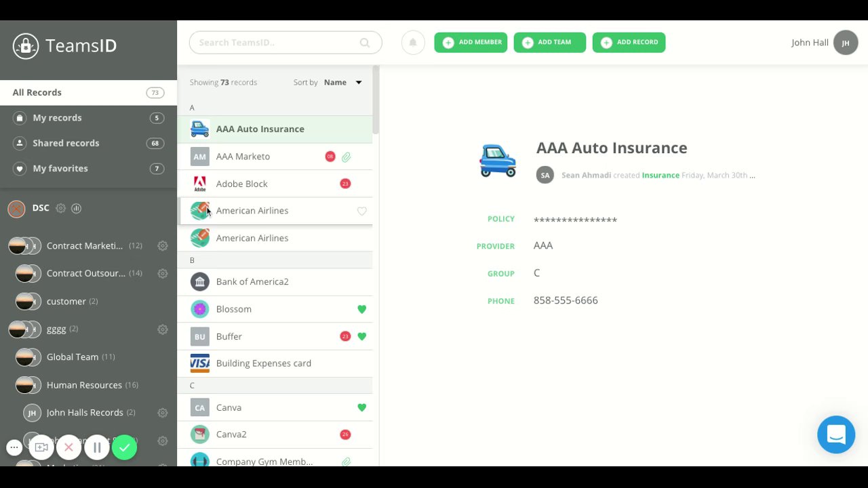Click the Search TeamsID field
The width and height of the screenshot is (868, 488).
pos(285,43)
